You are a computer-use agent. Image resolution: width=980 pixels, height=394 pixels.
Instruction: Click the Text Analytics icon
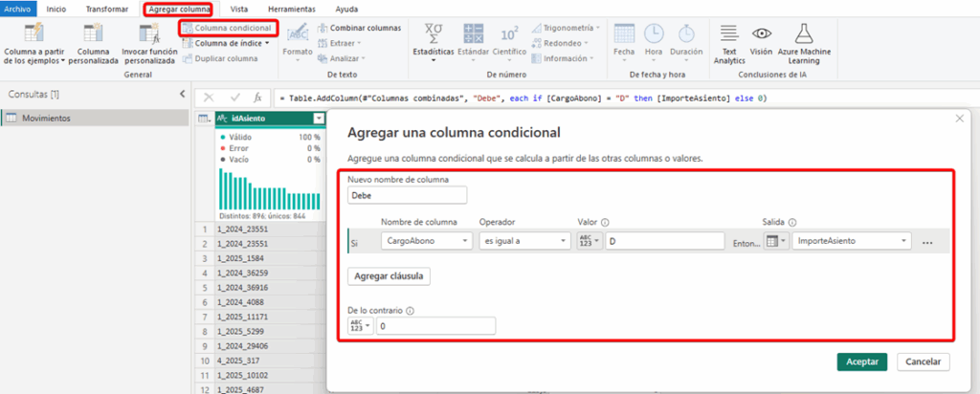(729, 34)
